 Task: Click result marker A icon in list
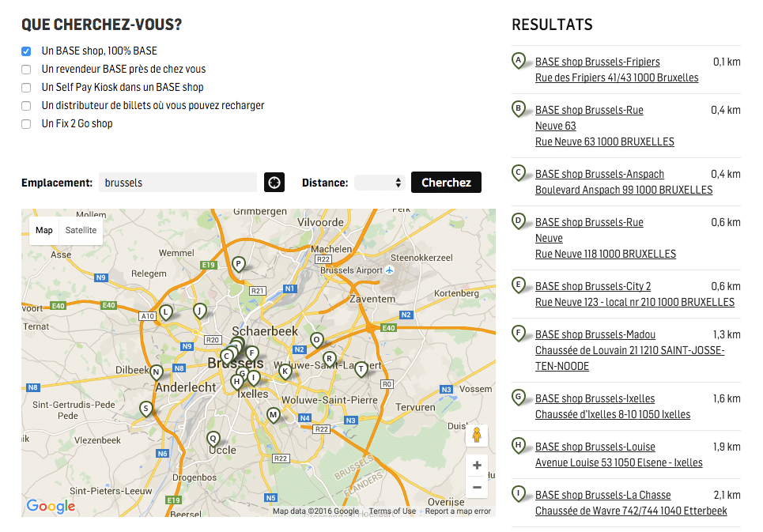(x=519, y=62)
